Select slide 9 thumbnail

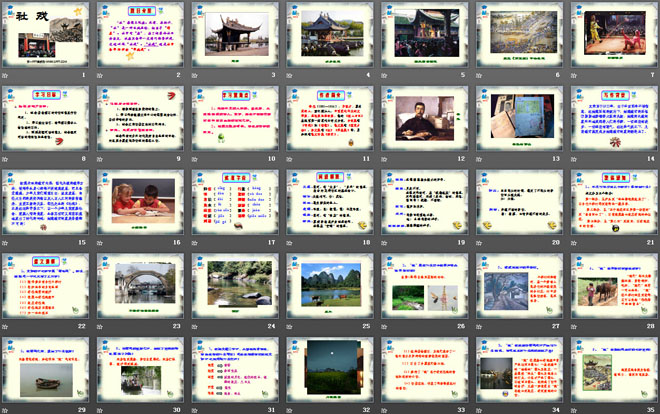[140, 119]
